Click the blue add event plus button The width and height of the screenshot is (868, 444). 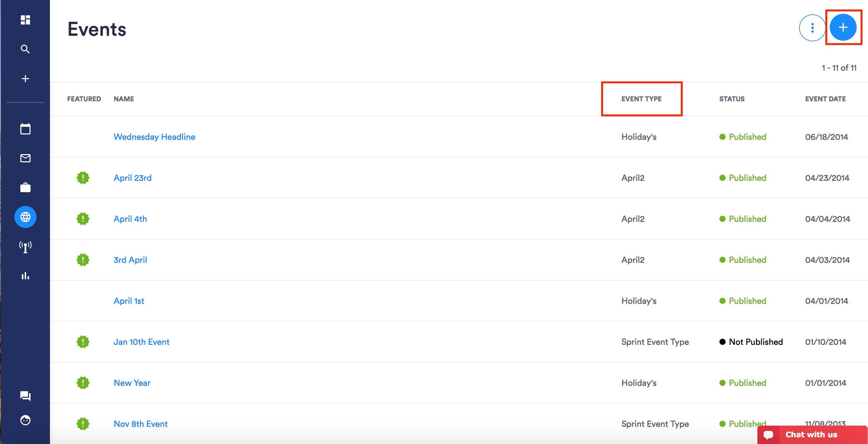(843, 28)
